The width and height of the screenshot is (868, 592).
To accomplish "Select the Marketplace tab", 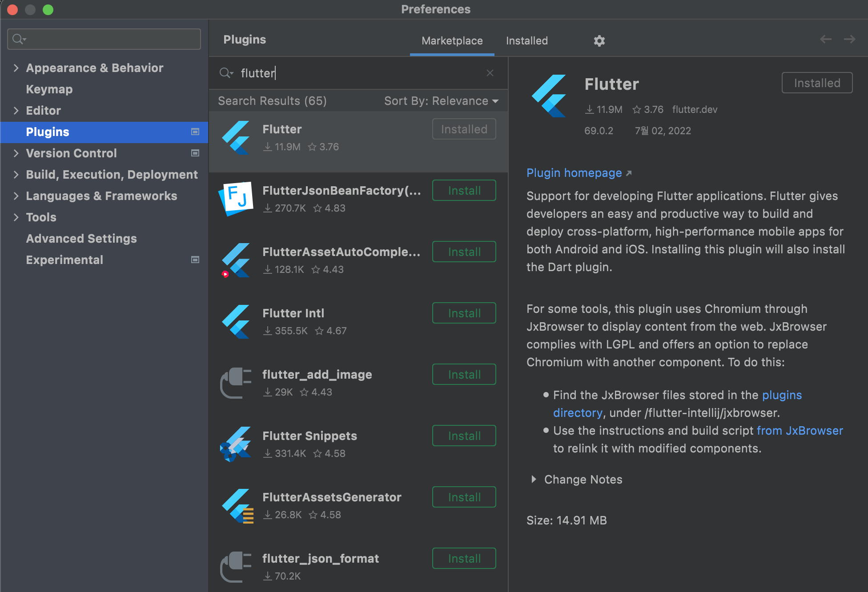I will click(452, 41).
